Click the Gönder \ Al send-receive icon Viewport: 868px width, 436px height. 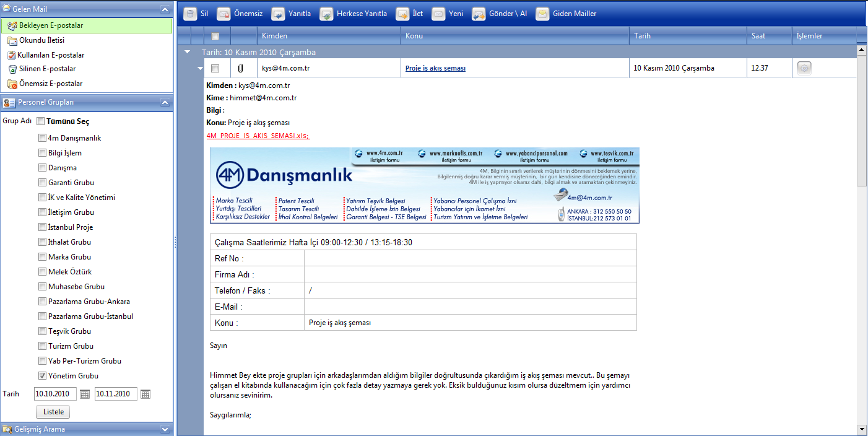tap(479, 14)
